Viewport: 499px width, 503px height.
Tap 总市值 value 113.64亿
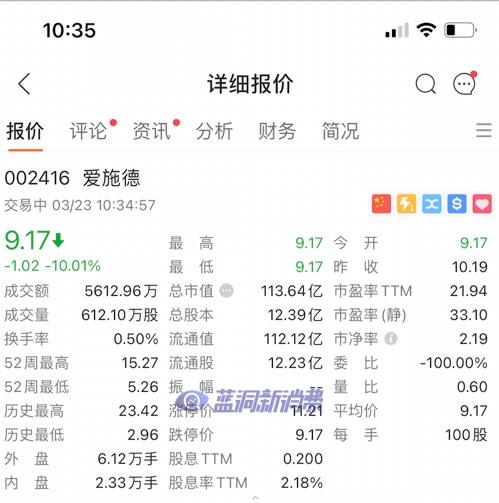[x=292, y=291]
